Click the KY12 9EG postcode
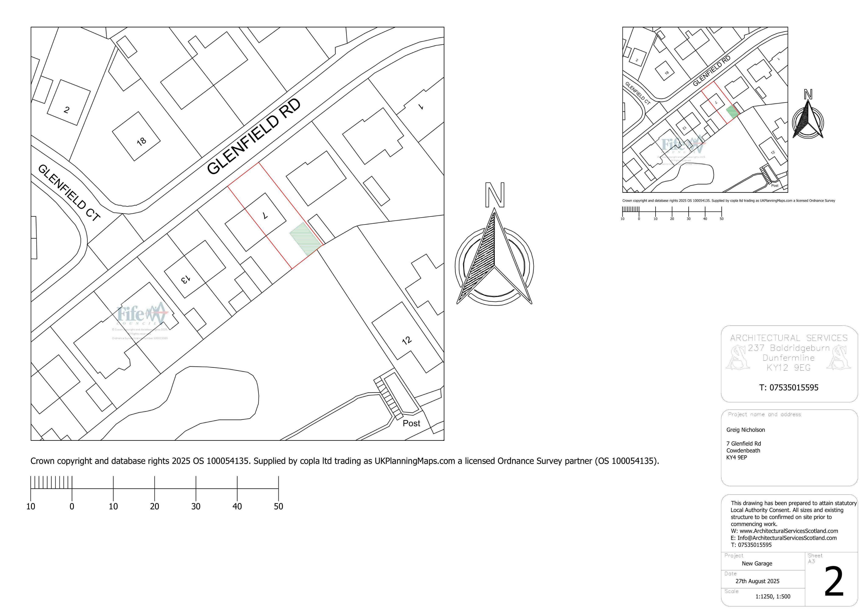The image size is (868, 614). [x=789, y=368]
